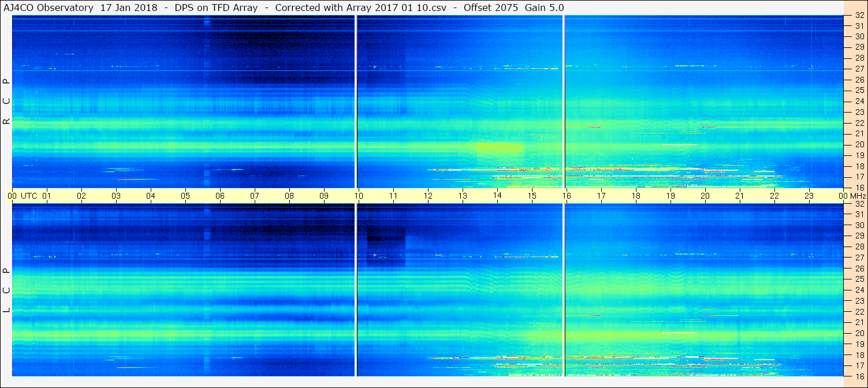Select 'Corrected with Array 2017 01 10.csv' text
868x388 pixels.
(x=361, y=8)
